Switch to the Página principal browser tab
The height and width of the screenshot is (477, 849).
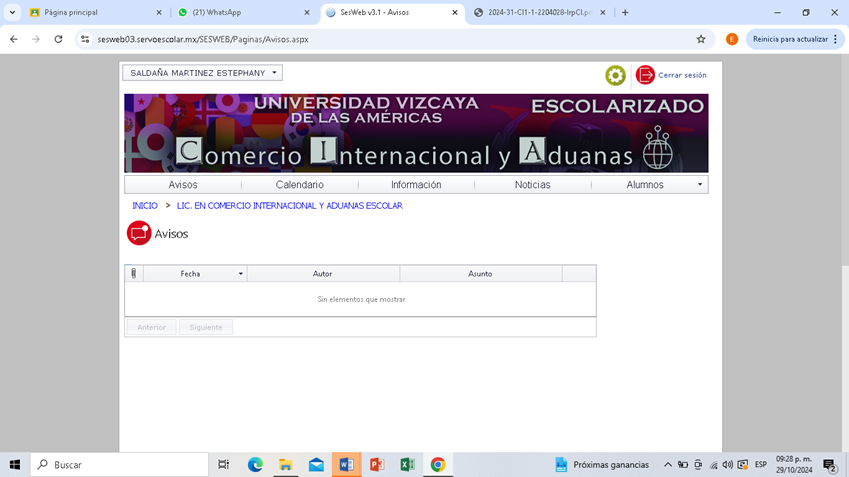[95, 12]
